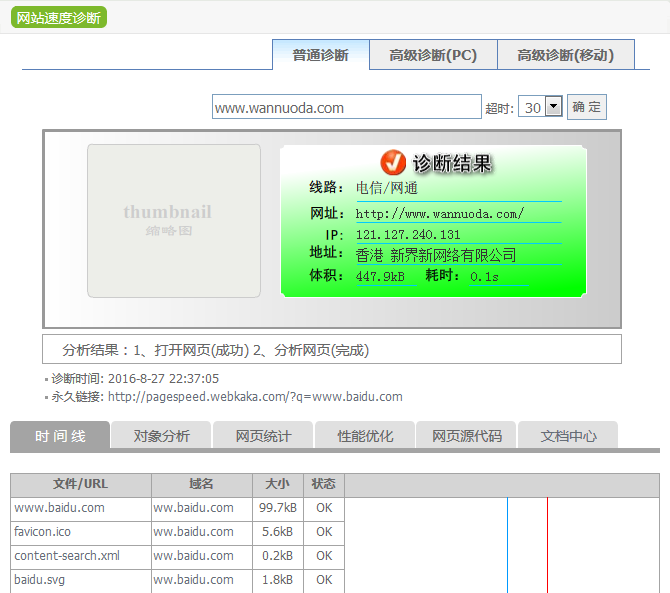670x593 pixels.
Task: Click the 域名 column header
Action: click(201, 484)
